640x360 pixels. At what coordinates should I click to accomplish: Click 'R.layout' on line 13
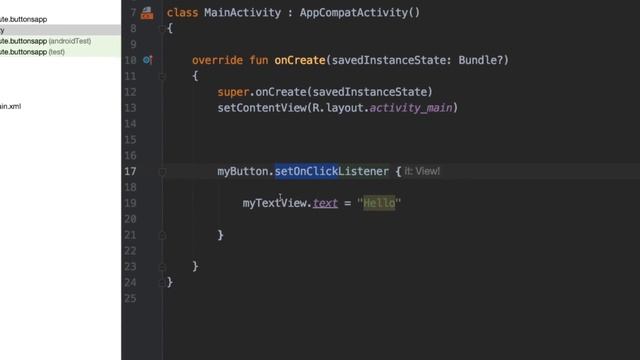pyautogui.click(x=338, y=108)
